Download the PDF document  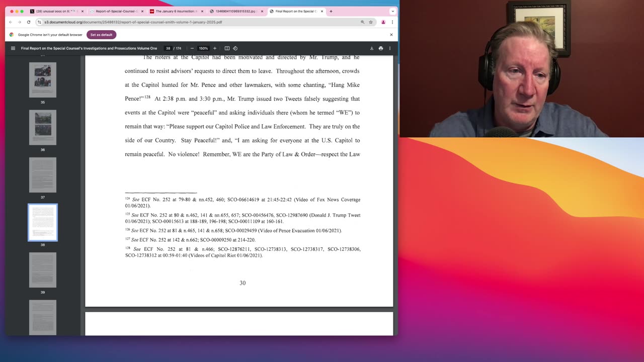point(372,48)
